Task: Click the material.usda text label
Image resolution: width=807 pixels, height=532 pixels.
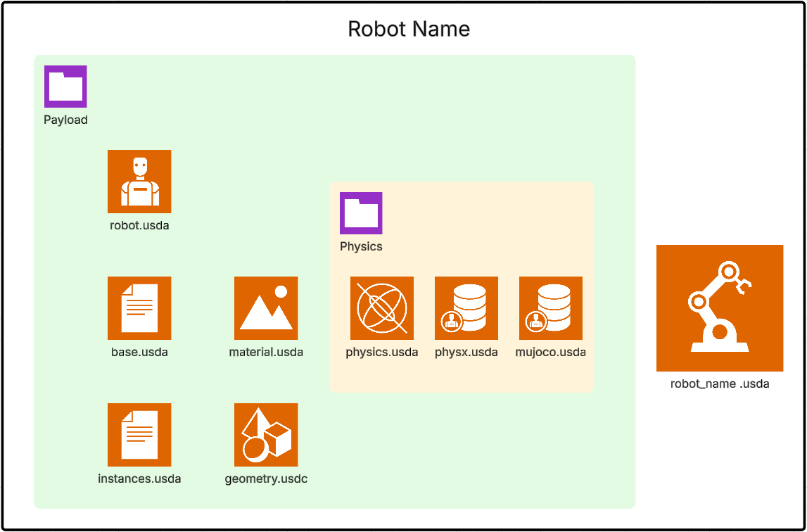Action: [266, 353]
